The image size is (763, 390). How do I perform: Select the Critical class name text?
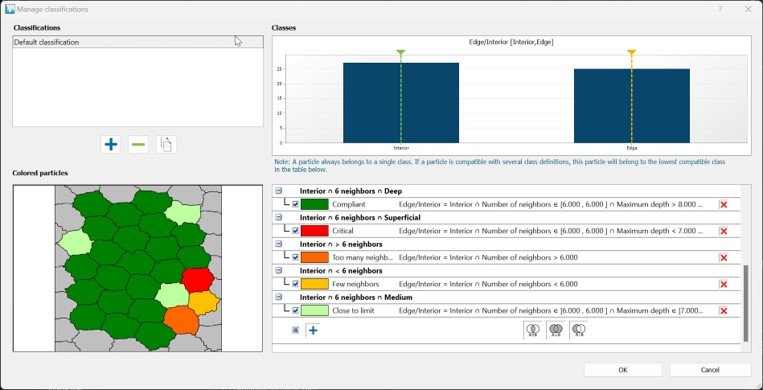pos(343,231)
